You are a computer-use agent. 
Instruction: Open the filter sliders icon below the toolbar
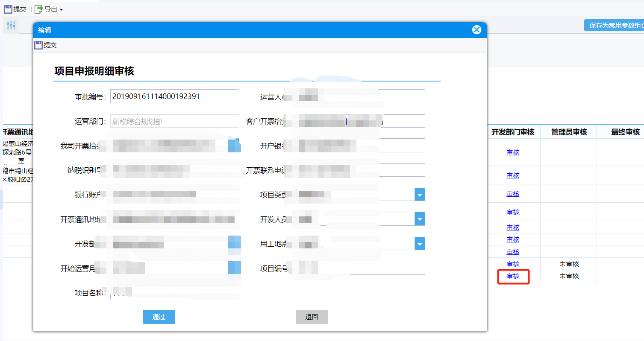coord(11,25)
